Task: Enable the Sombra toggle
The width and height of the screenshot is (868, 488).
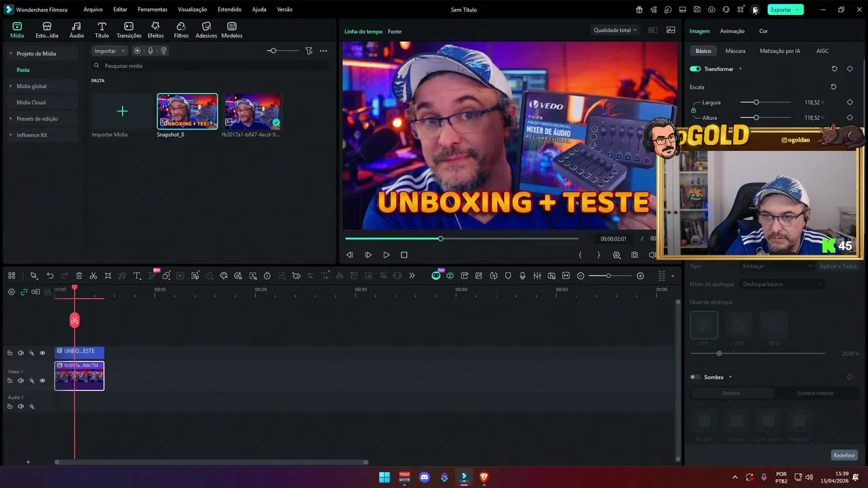Action: (x=695, y=377)
